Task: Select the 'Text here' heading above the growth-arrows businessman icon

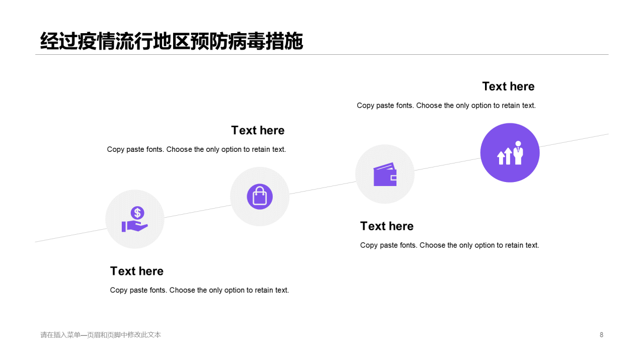Action: pyautogui.click(x=508, y=86)
